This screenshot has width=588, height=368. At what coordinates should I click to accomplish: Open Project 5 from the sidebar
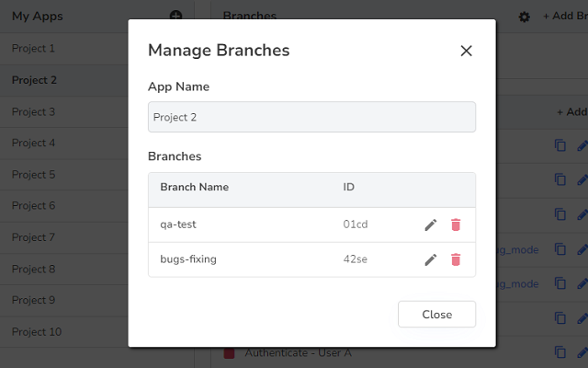34,174
